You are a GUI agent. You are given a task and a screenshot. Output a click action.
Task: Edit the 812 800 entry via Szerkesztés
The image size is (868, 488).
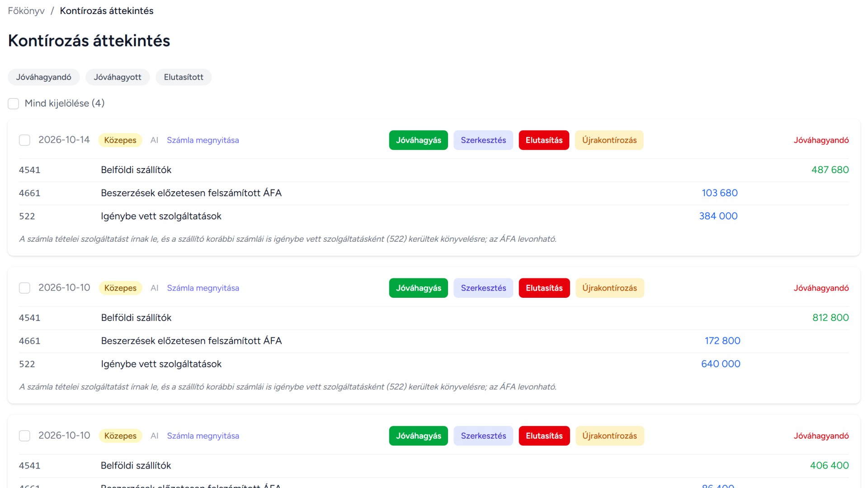[x=483, y=288]
